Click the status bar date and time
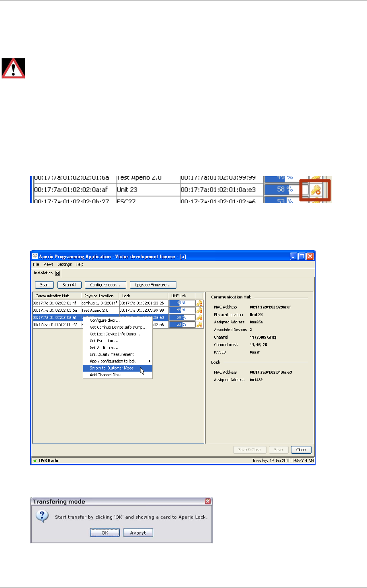 click(283, 461)
